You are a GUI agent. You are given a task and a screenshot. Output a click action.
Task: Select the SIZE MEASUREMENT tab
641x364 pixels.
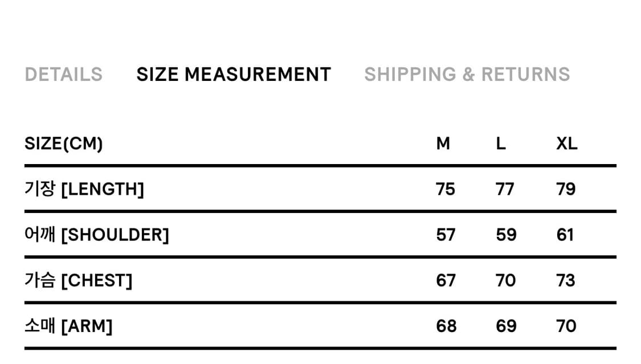(234, 75)
